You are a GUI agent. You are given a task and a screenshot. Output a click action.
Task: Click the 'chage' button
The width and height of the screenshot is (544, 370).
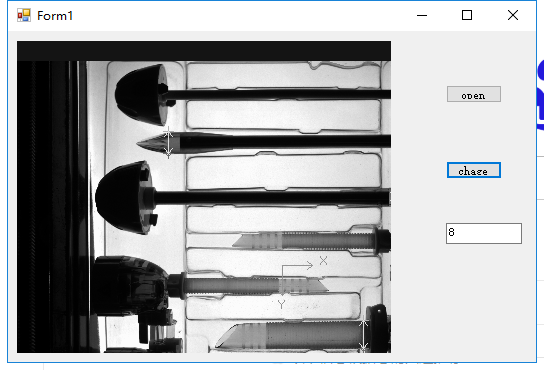474,170
